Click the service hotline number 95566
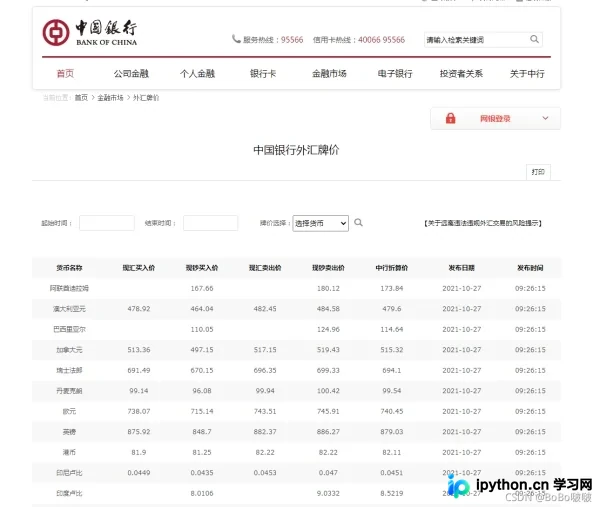600x507 pixels. click(x=292, y=40)
